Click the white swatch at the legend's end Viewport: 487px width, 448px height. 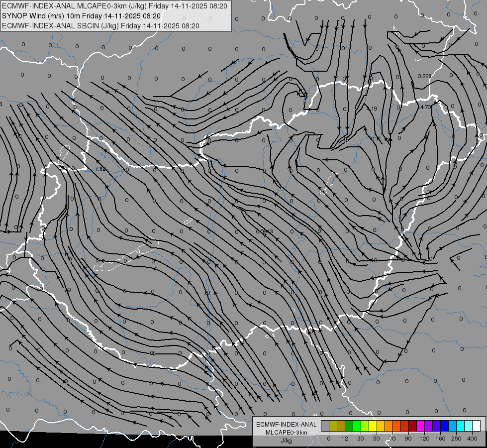477,426
